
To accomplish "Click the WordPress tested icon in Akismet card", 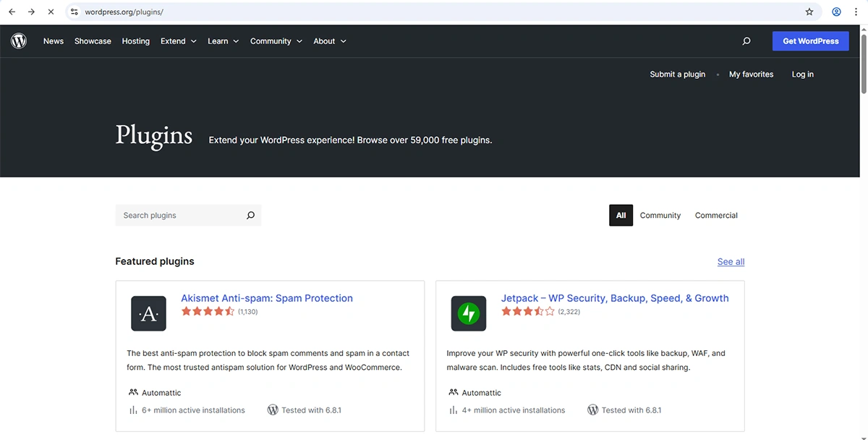I will coord(273,410).
